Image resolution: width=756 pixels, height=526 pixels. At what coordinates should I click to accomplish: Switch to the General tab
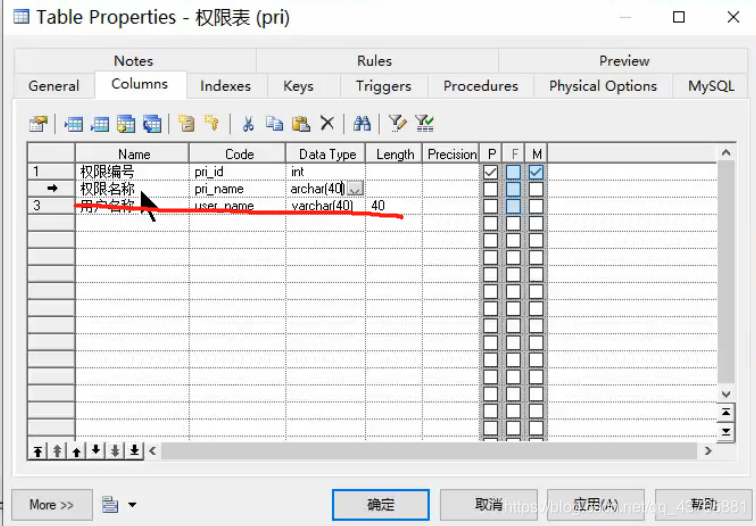pos(54,86)
